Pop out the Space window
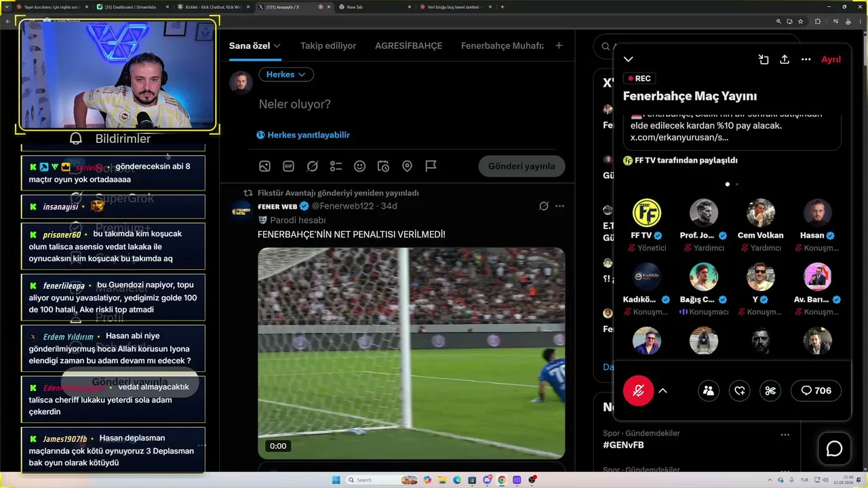This screenshot has height=488, width=868. click(x=764, y=60)
